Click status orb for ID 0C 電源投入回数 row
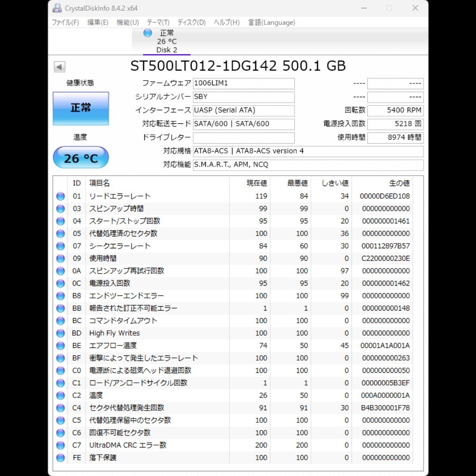 pyautogui.click(x=60, y=283)
